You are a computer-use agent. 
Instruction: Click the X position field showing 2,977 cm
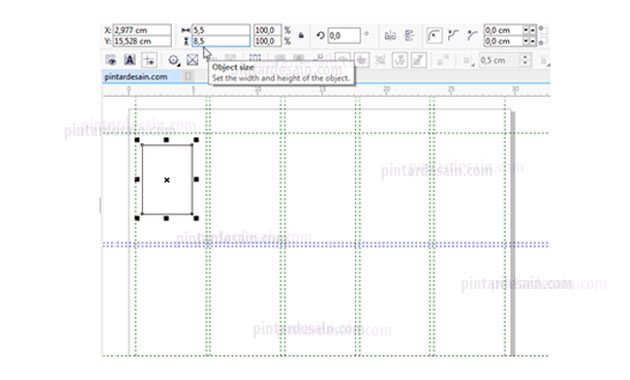pyautogui.click(x=142, y=30)
